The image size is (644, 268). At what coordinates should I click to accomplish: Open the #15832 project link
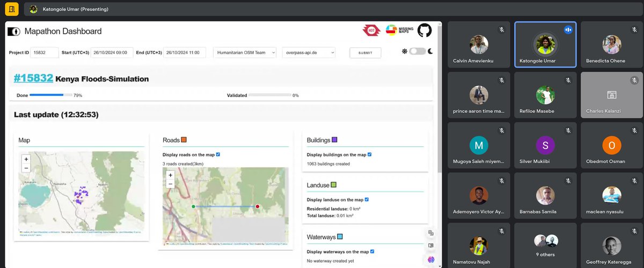[x=33, y=78]
